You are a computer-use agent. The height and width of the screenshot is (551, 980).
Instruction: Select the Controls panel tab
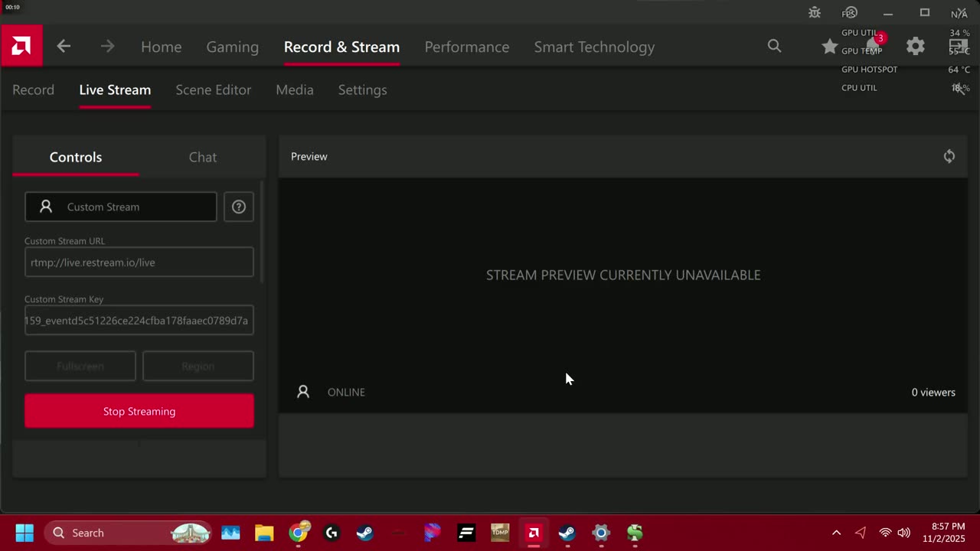click(x=76, y=157)
